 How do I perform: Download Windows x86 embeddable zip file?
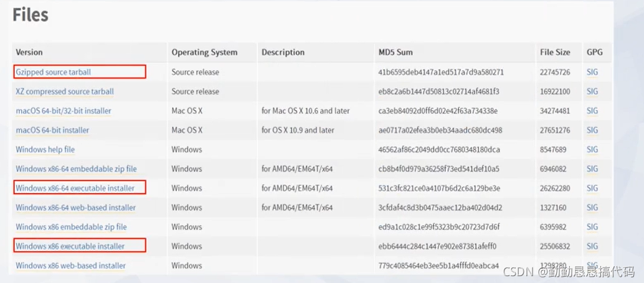coord(71,227)
